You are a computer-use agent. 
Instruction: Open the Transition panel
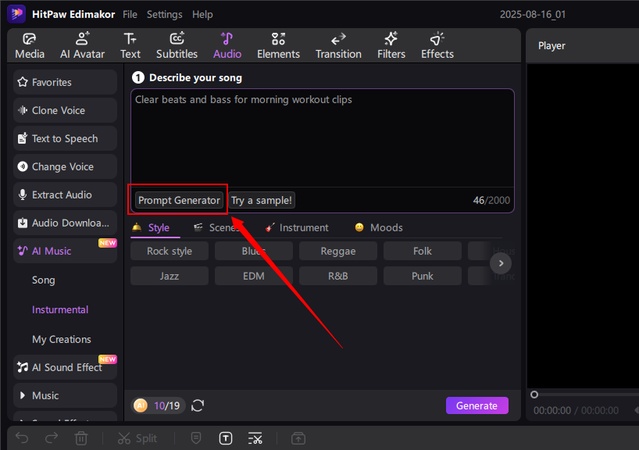click(x=338, y=46)
